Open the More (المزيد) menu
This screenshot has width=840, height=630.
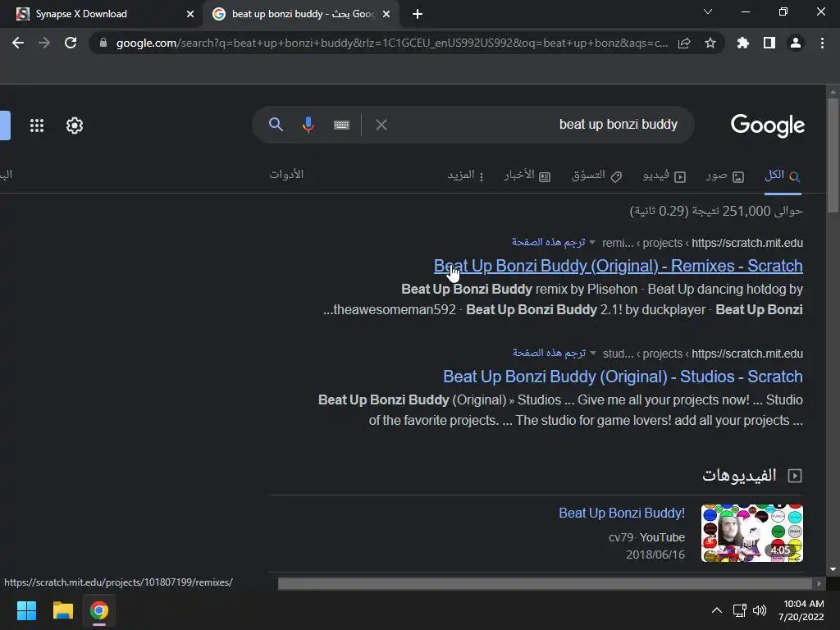(x=466, y=176)
